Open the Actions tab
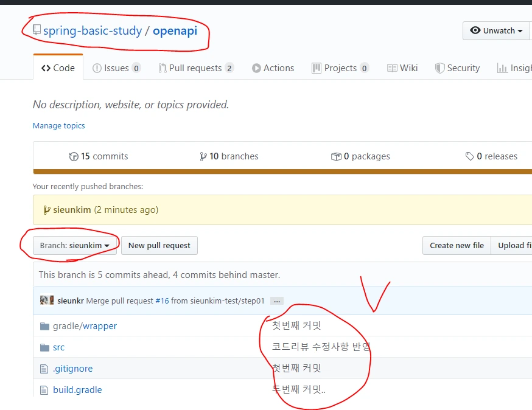 click(273, 68)
